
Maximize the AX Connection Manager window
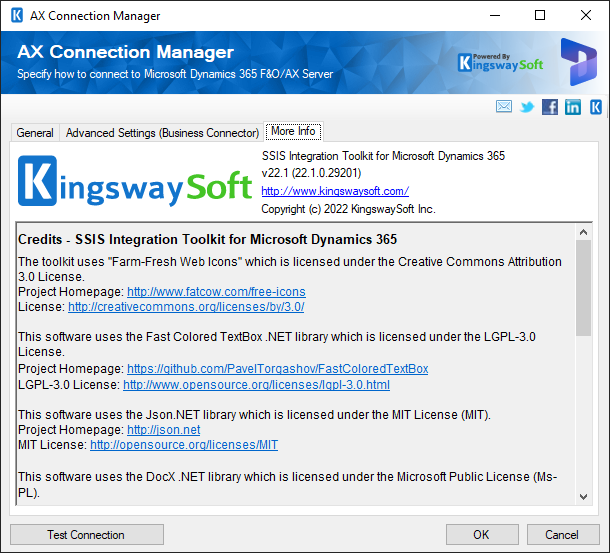(540, 16)
